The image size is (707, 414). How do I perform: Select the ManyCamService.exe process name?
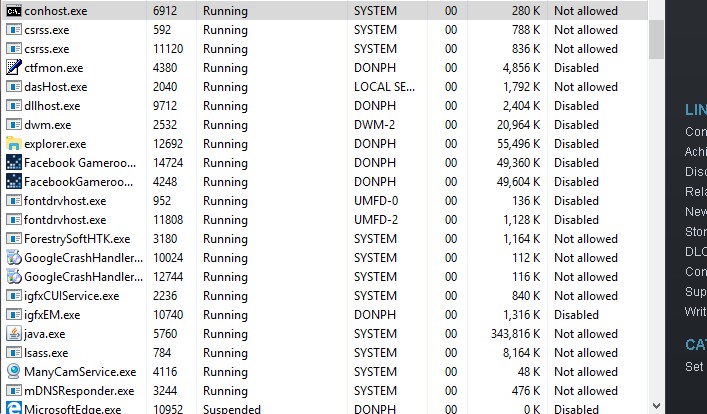pyautogui.click(x=80, y=372)
